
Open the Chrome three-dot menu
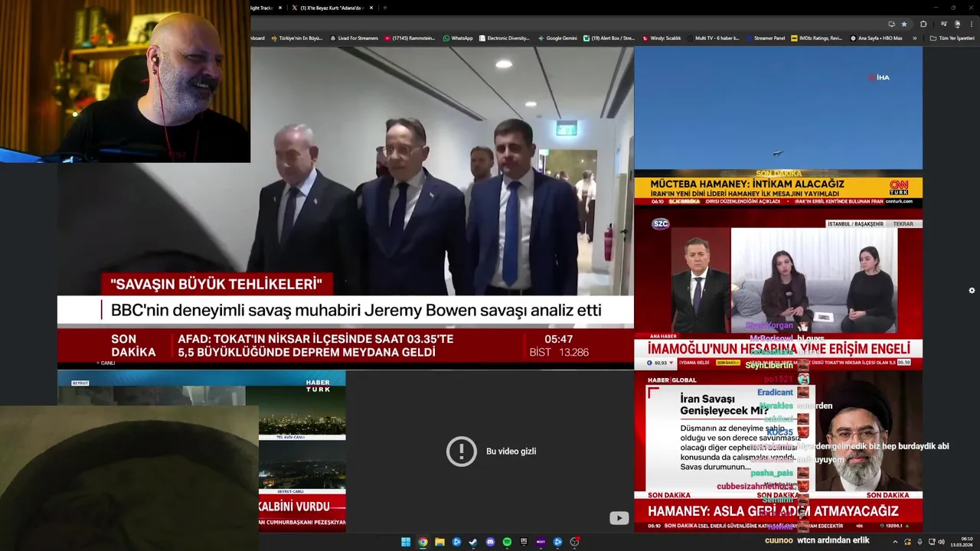point(971,24)
